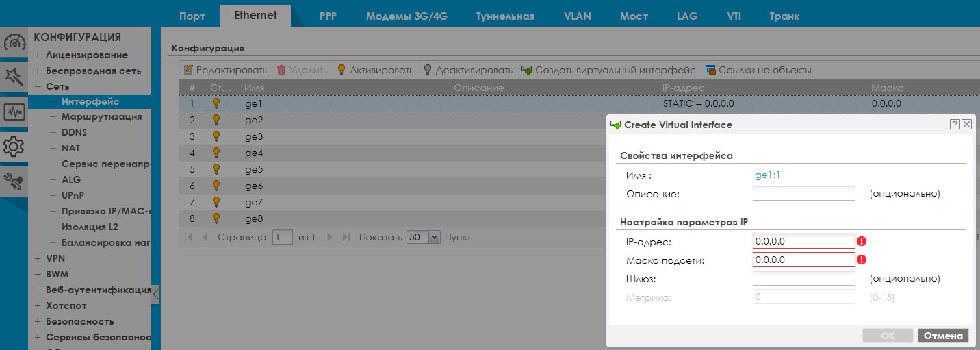Click the Отмена button in dialog

click(943, 336)
